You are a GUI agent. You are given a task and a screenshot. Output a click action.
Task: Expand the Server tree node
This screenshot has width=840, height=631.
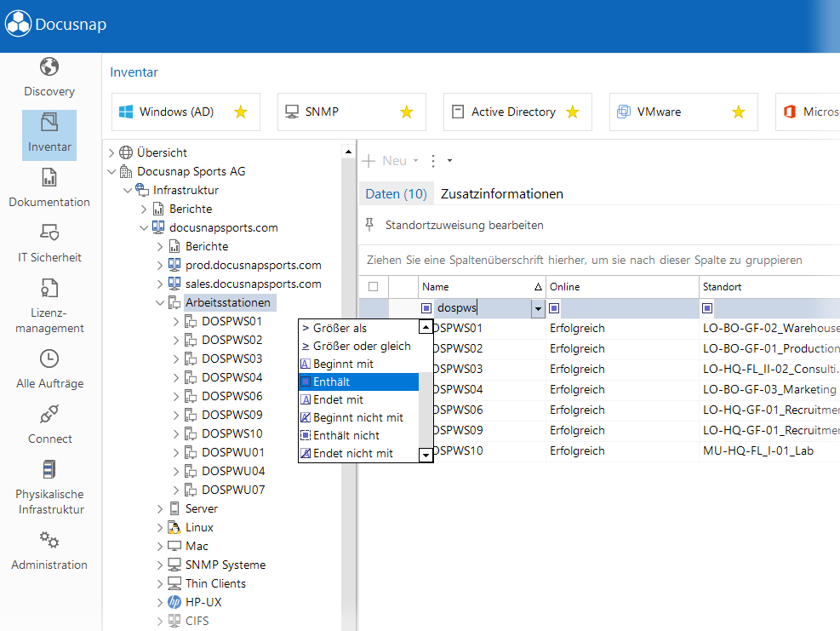coord(160,508)
